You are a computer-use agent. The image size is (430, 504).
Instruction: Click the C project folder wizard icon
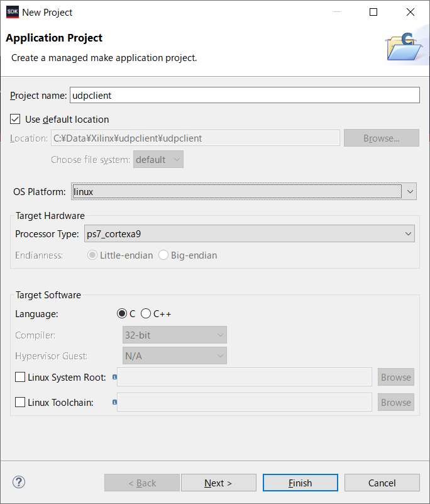point(405,47)
